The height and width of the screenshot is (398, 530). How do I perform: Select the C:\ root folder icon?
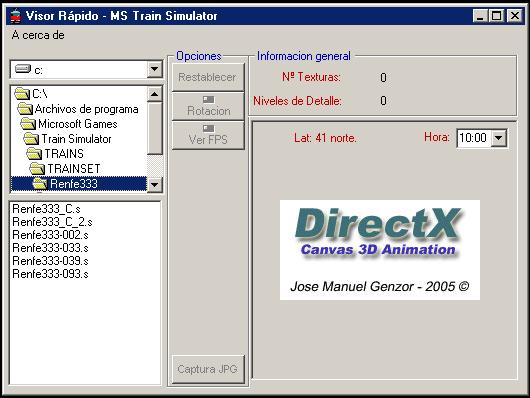point(22,94)
